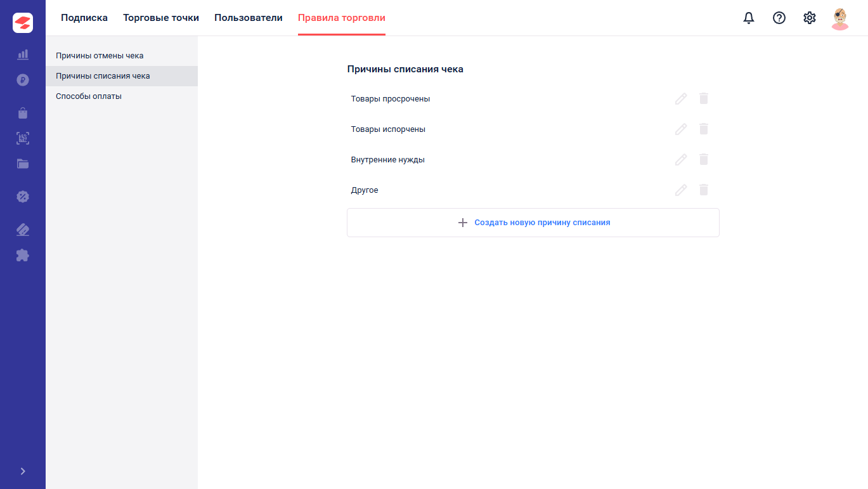Edit the 'Внутренние нужды' reason

[681, 159]
